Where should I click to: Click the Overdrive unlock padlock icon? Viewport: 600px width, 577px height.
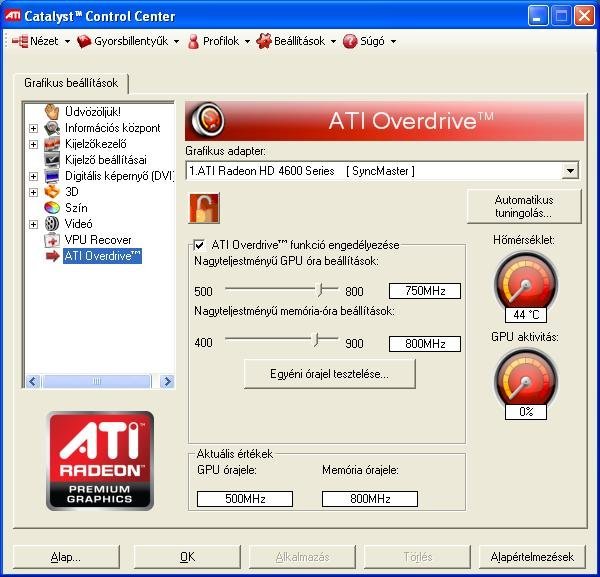(x=204, y=208)
